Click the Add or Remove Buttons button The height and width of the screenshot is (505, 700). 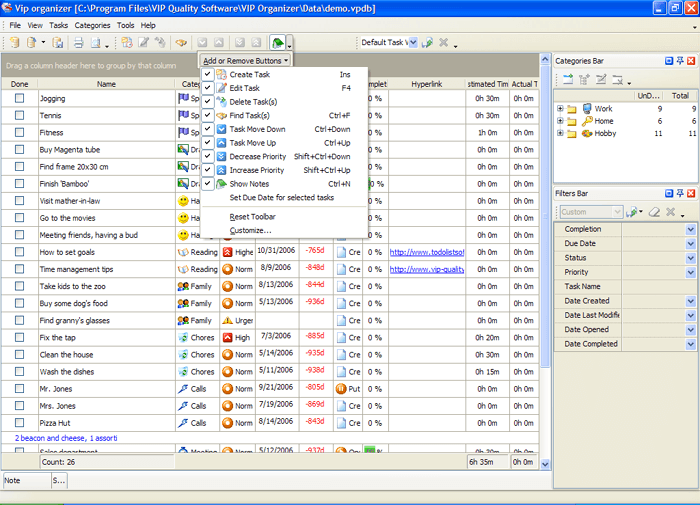(246, 61)
